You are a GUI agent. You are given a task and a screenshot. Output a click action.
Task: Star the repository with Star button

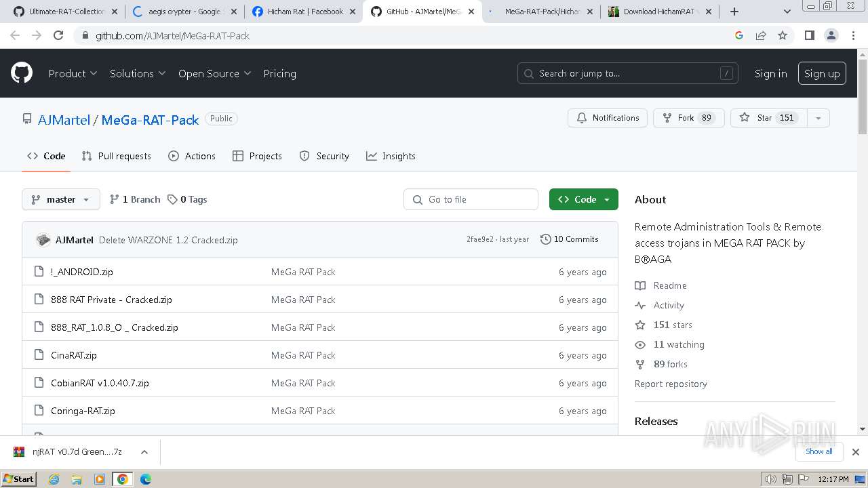click(769, 118)
